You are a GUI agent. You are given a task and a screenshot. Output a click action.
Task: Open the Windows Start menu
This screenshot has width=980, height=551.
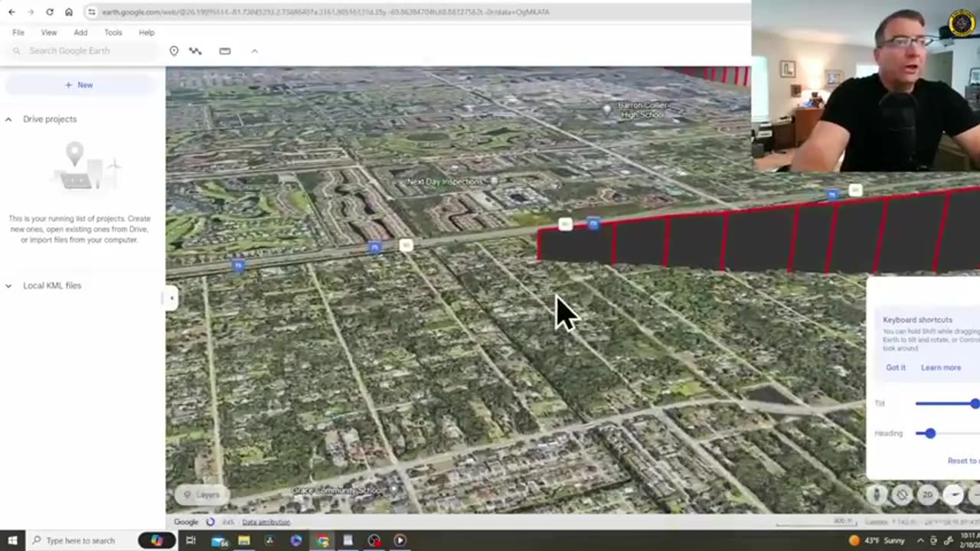coord(12,540)
